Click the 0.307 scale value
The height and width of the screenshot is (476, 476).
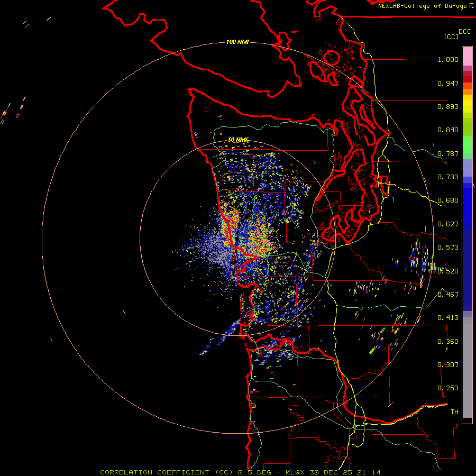click(x=448, y=365)
